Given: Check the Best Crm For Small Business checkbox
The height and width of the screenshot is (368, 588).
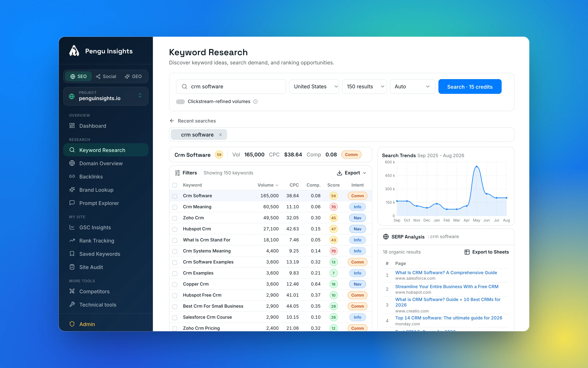Looking at the screenshot, I should coord(175,307).
